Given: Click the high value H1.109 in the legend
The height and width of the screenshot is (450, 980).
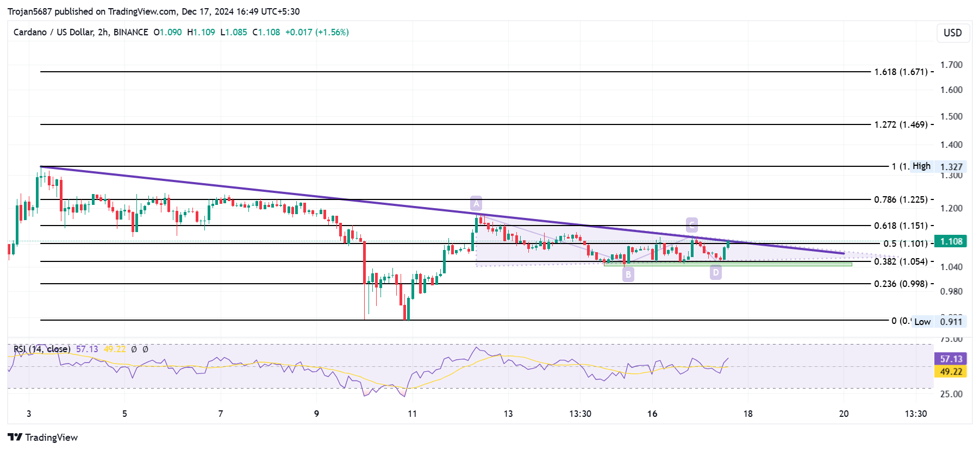Looking at the screenshot, I should pyautogui.click(x=201, y=32).
